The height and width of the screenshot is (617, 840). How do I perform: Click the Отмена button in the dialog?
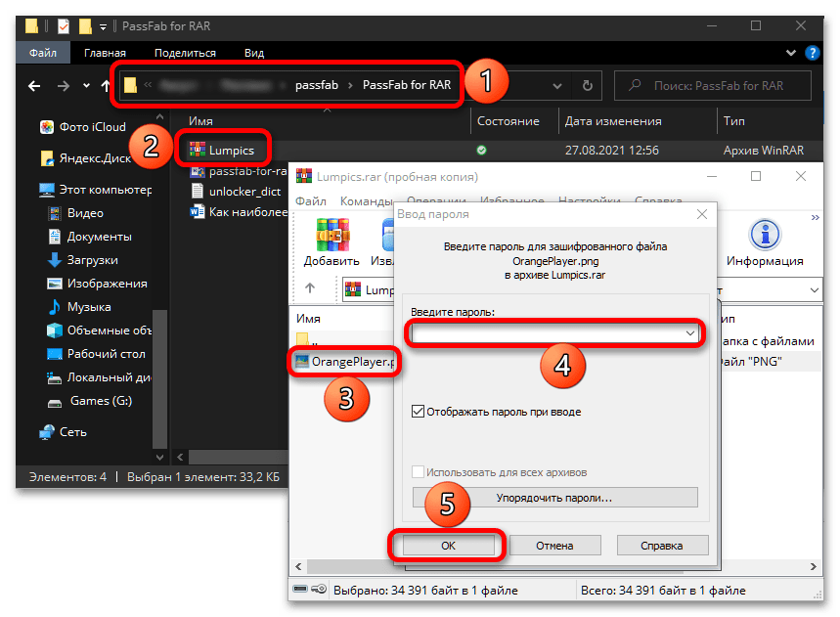(x=554, y=546)
